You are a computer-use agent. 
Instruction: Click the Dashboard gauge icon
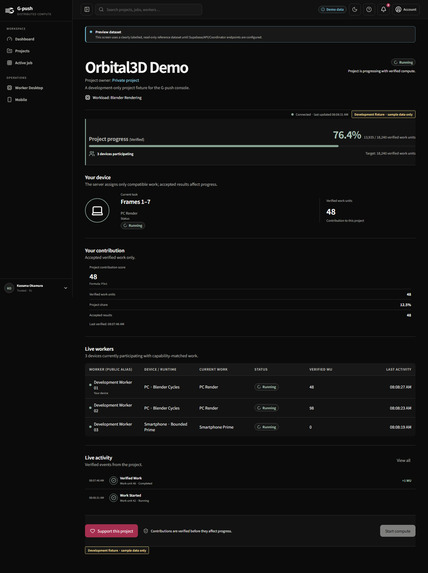pos(10,39)
